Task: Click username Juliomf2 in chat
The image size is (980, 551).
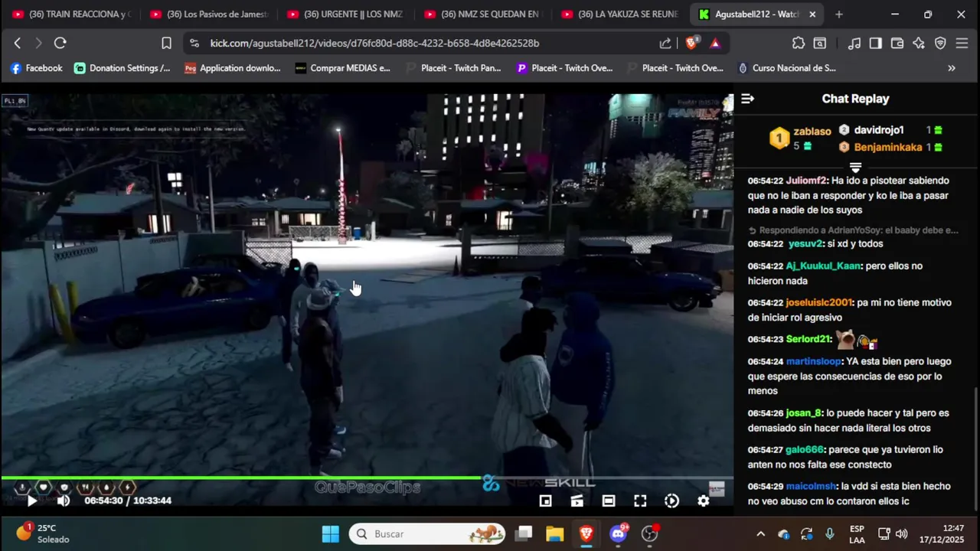Action: point(806,181)
